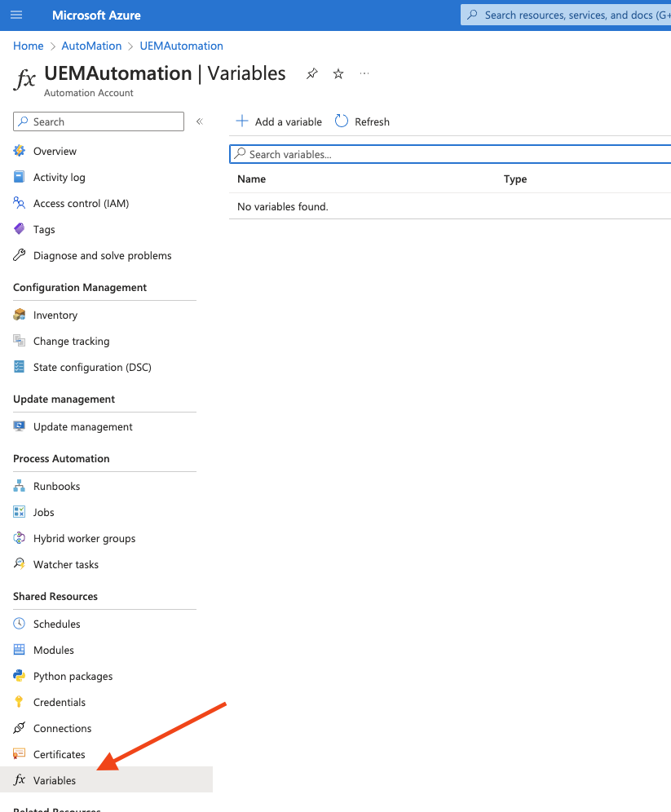
Task: Click the Add a variable button
Action: pyautogui.click(x=279, y=121)
